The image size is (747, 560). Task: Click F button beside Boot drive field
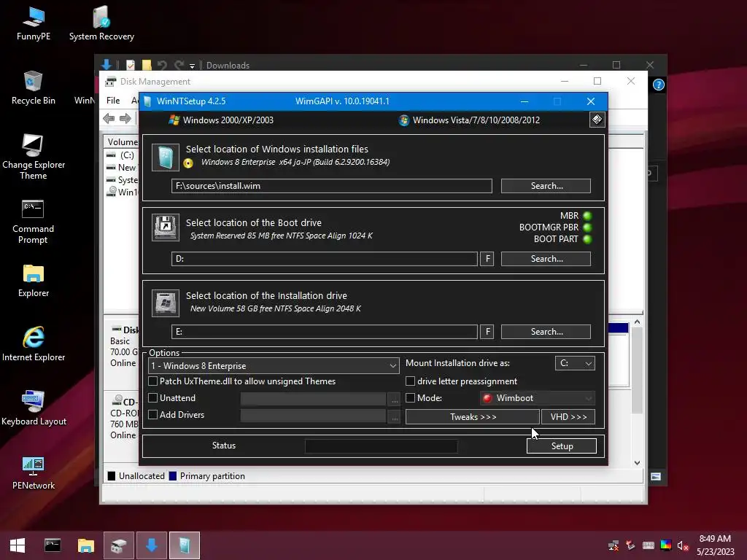coord(487,259)
